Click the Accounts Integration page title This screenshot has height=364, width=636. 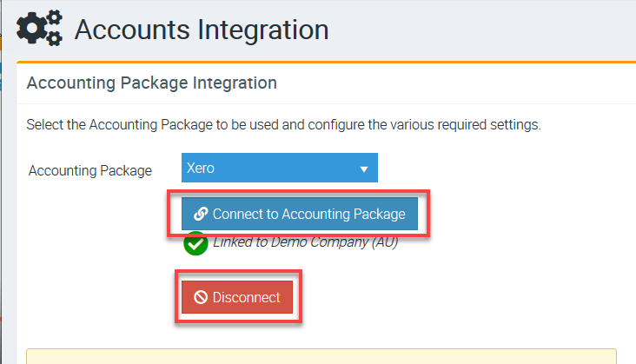pos(202,30)
